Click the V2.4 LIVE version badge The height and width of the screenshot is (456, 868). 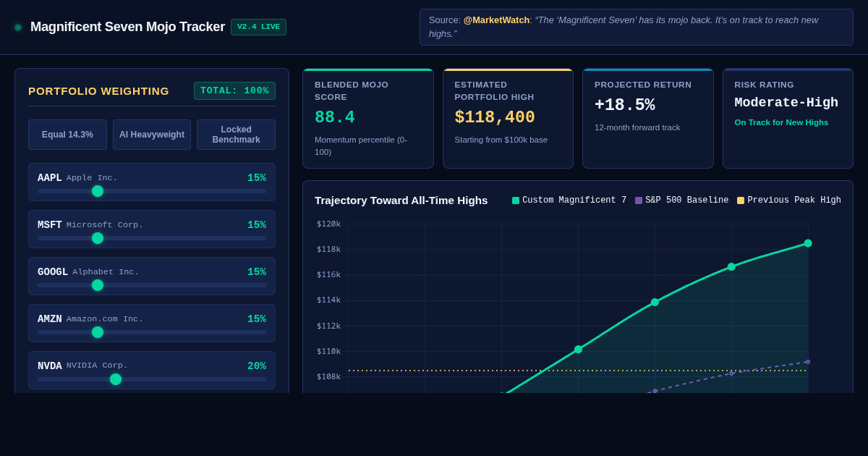(x=258, y=27)
